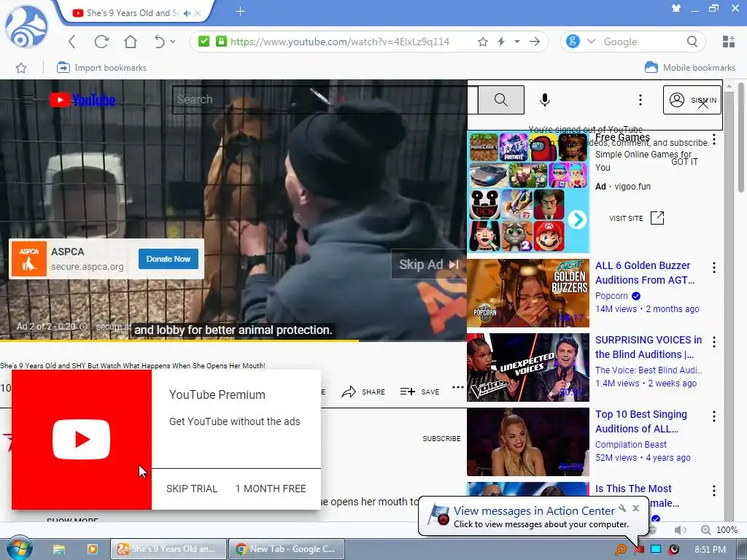This screenshot has height=560, width=747.
Task: Click the Golden Buzzers video thumbnail
Action: (x=528, y=293)
